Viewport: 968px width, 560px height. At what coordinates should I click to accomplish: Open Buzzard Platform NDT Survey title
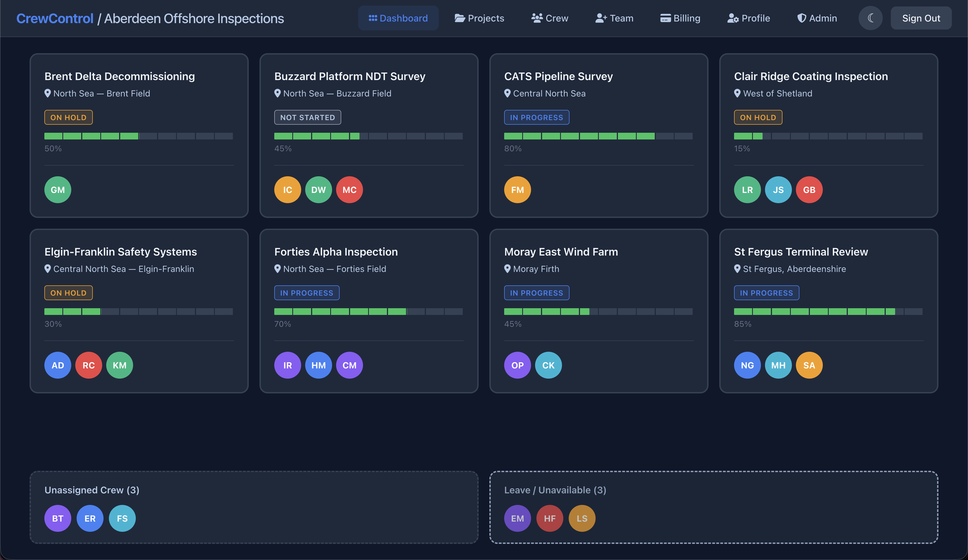[350, 76]
